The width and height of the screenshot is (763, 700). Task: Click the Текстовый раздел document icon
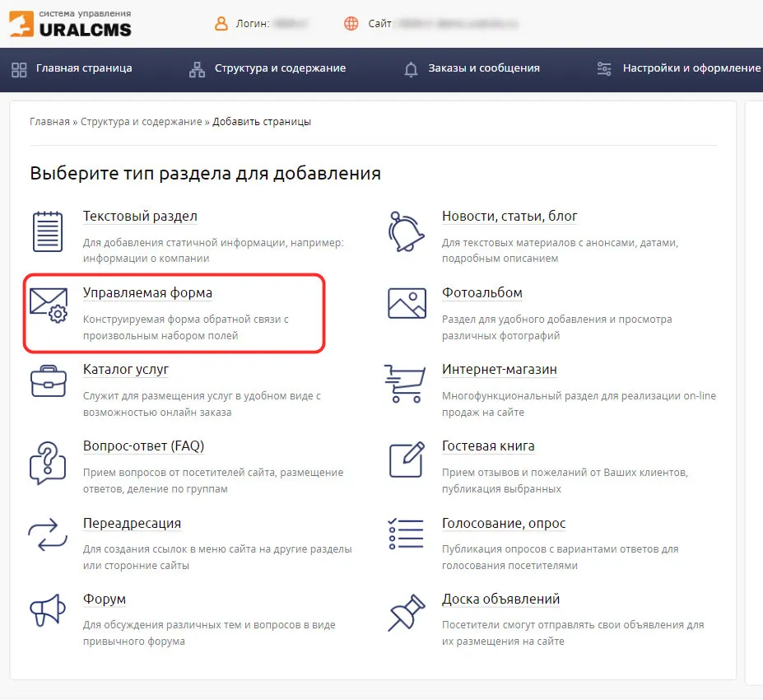click(47, 231)
